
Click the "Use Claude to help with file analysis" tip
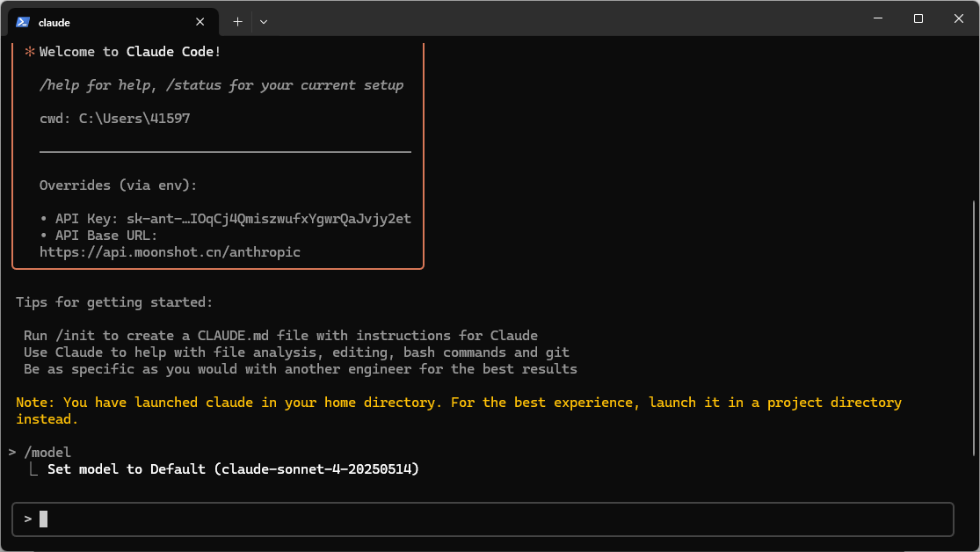tap(296, 352)
